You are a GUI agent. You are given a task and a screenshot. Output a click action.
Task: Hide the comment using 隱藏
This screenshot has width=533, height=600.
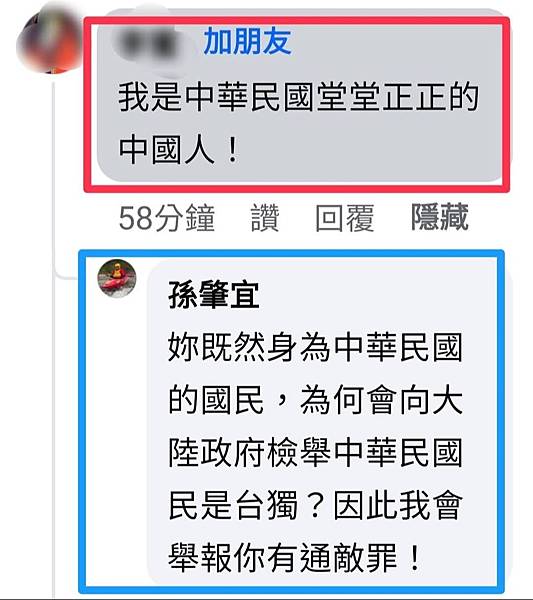(440, 217)
